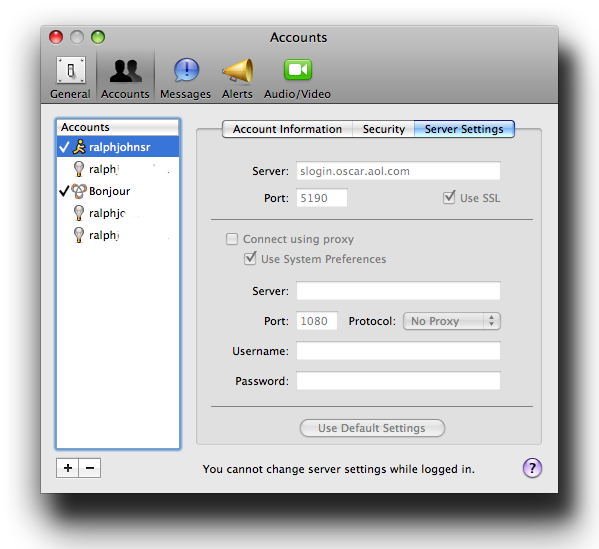The image size is (599, 549).
Task: Open the General preferences pane
Action: tap(70, 78)
